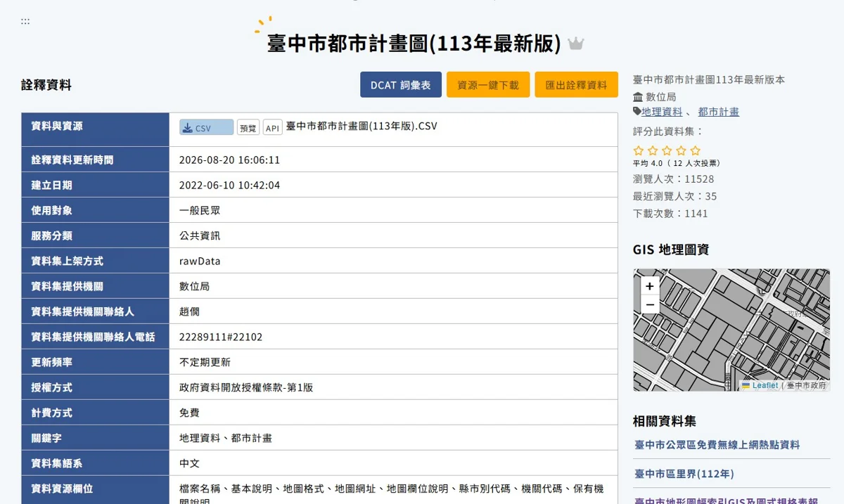Click the building icon next to 數位局
Image resolution: width=844 pixels, height=504 pixels.
(638, 97)
